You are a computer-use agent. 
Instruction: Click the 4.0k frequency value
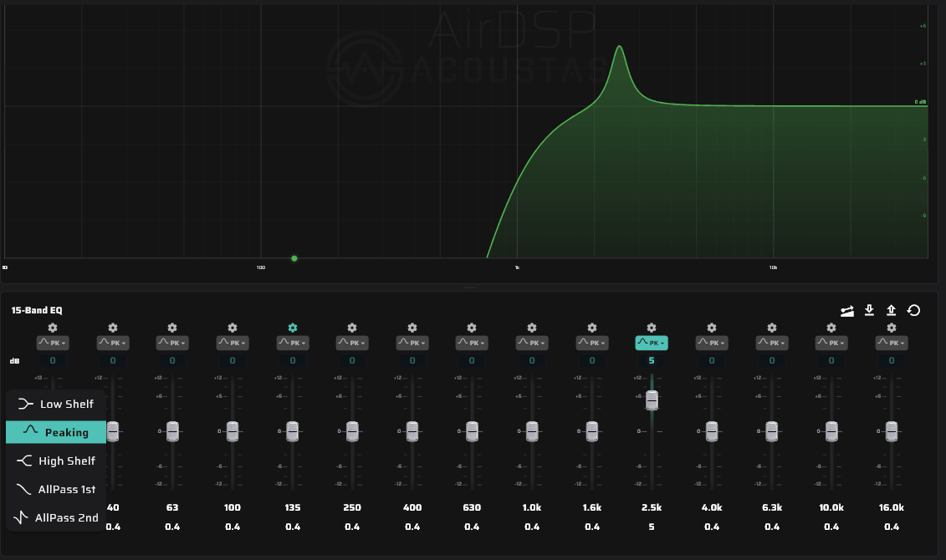pos(712,507)
